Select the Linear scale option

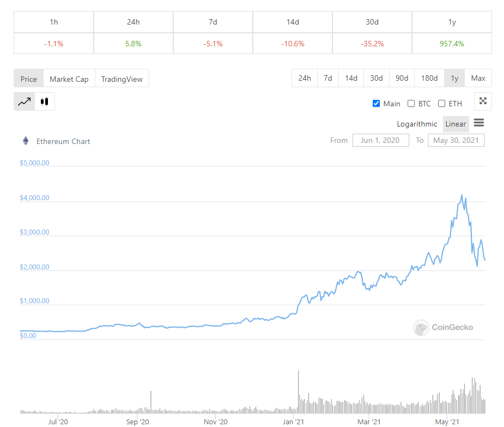click(456, 124)
